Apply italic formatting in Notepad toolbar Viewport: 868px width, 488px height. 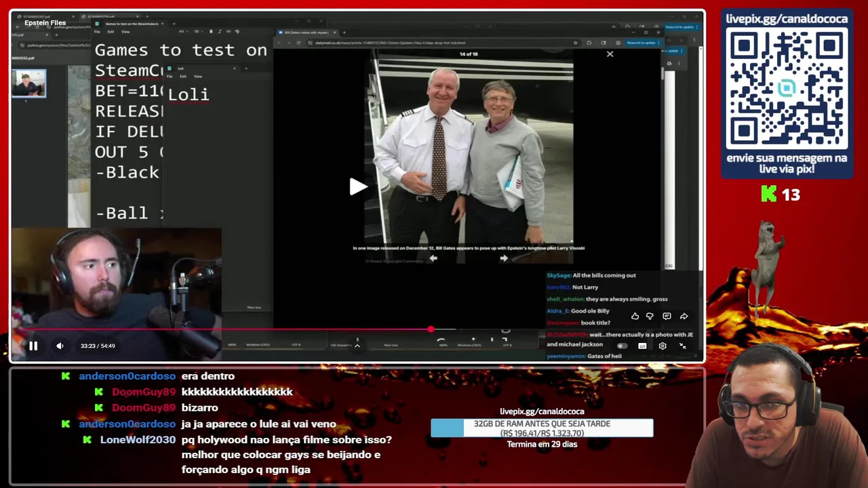click(x=220, y=32)
